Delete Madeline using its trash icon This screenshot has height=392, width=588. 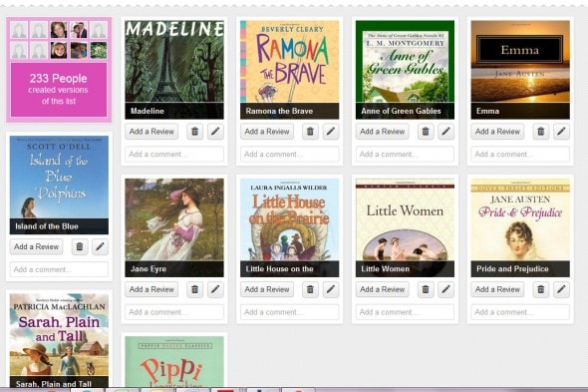click(194, 132)
